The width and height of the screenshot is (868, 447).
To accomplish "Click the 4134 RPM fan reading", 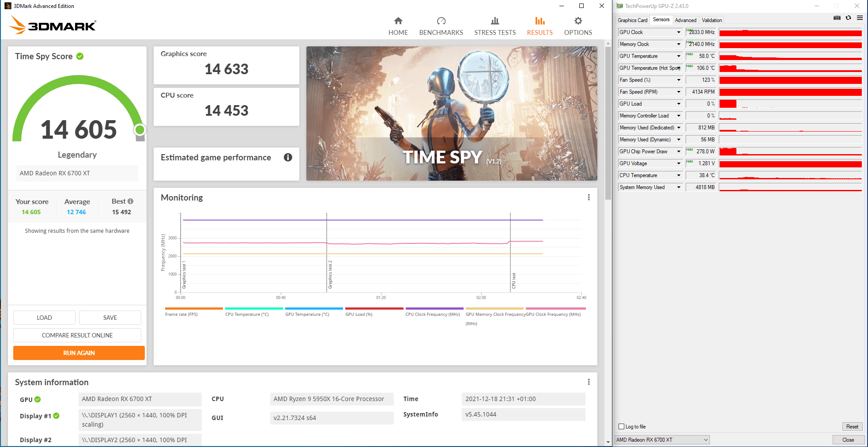I will pyautogui.click(x=700, y=92).
